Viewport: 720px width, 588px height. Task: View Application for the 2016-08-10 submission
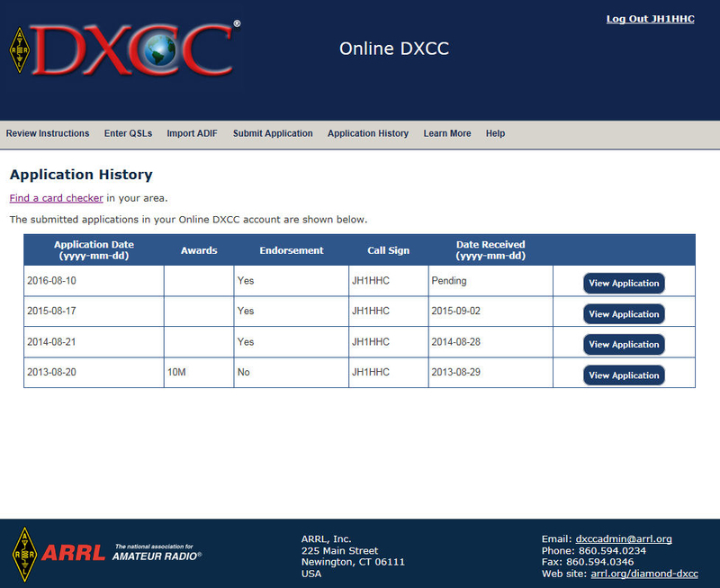click(x=624, y=283)
